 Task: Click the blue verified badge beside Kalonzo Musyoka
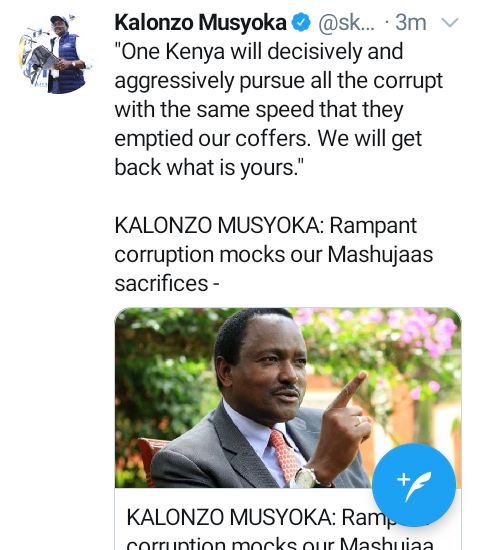coord(301,23)
